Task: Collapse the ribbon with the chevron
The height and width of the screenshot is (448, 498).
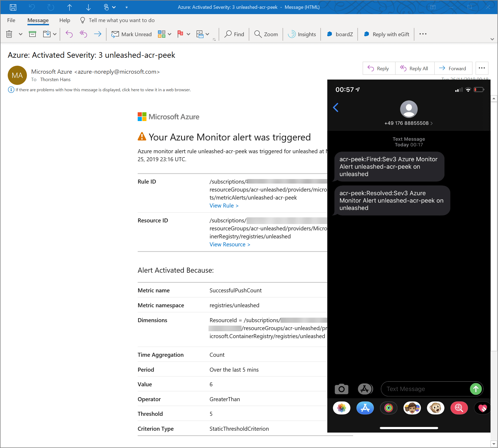Action: click(x=492, y=39)
